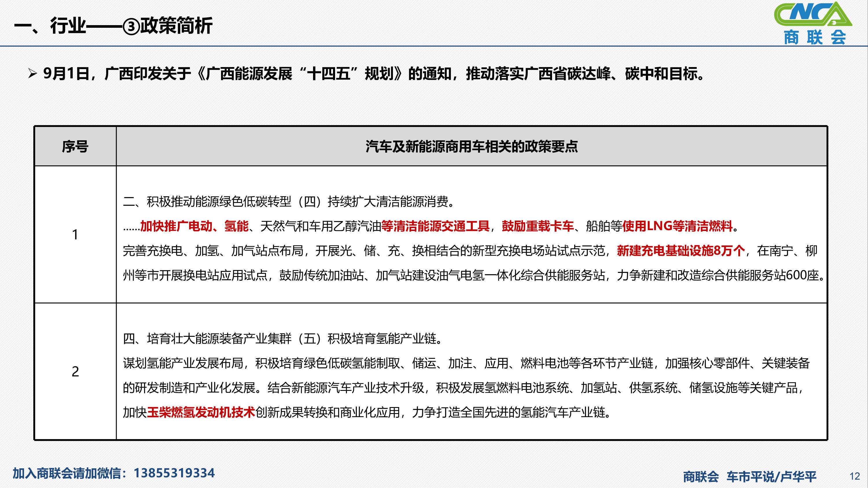Click red text 加快推广电动、氢能
The width and height of the screenshot is (868, 488).
click(x=194, y=226)
